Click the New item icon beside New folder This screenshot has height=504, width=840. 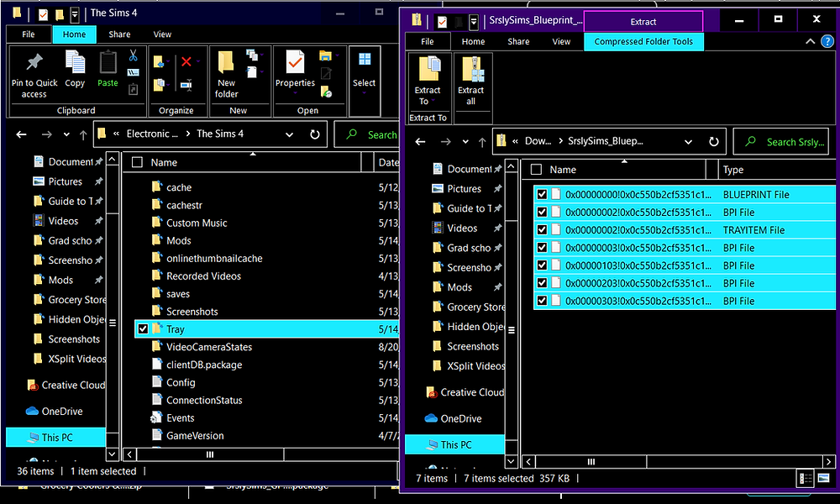(251, 55)
